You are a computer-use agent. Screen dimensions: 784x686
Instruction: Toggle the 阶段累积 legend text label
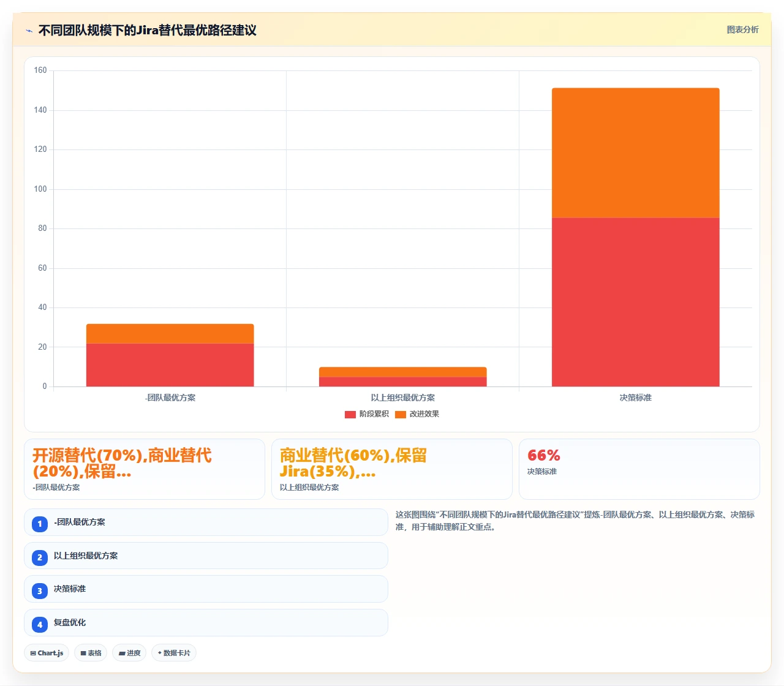(374, 414)
